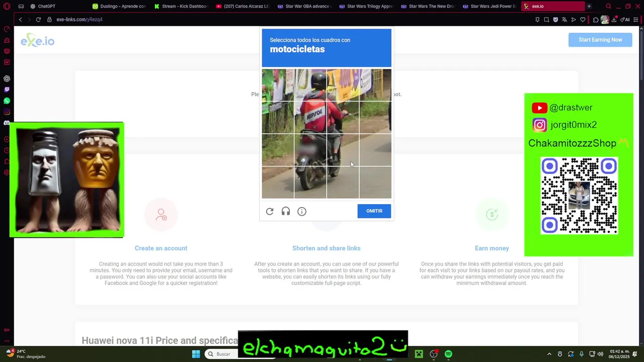Image resolution: width=644 pixels, height=362 pixels.
Task: Switch to the Duolingo tab
Action: [120, 6]
